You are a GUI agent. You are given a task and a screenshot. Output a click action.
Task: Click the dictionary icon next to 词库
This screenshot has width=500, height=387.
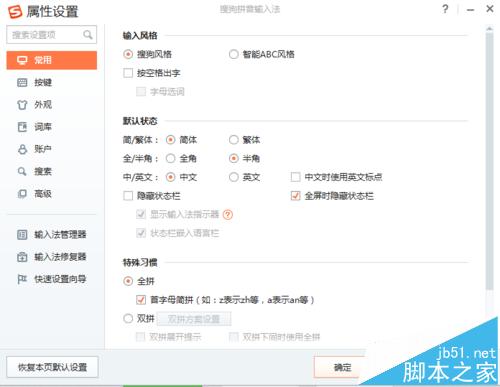[x=22, y=127]
